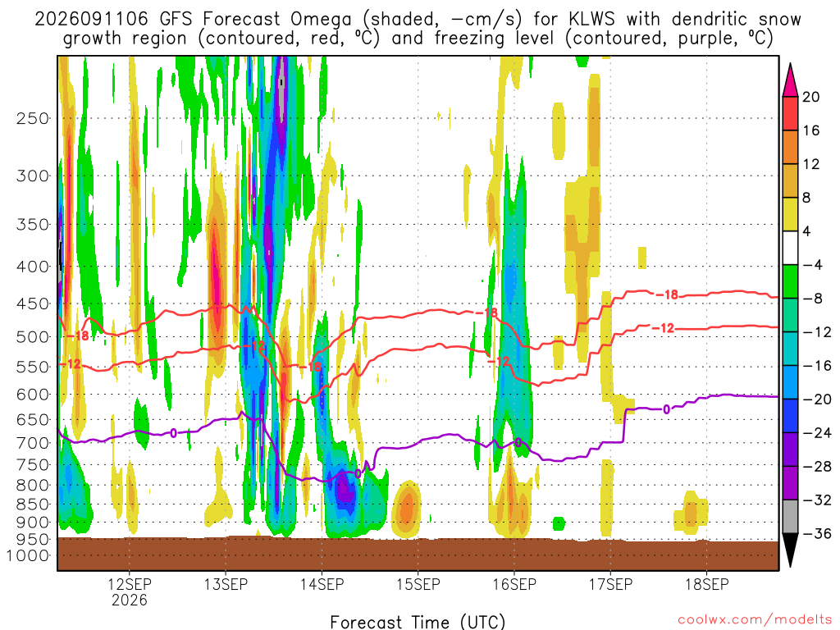840x630 pixels.
Task: Click the red -12 contour label near 18SEP
Action: pos(663,328)
